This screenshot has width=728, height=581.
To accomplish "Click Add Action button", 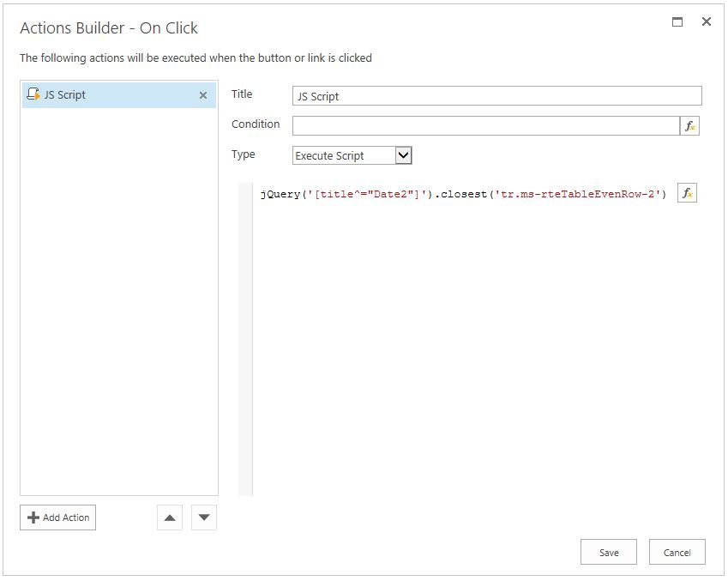I will [x=58, y=517].
